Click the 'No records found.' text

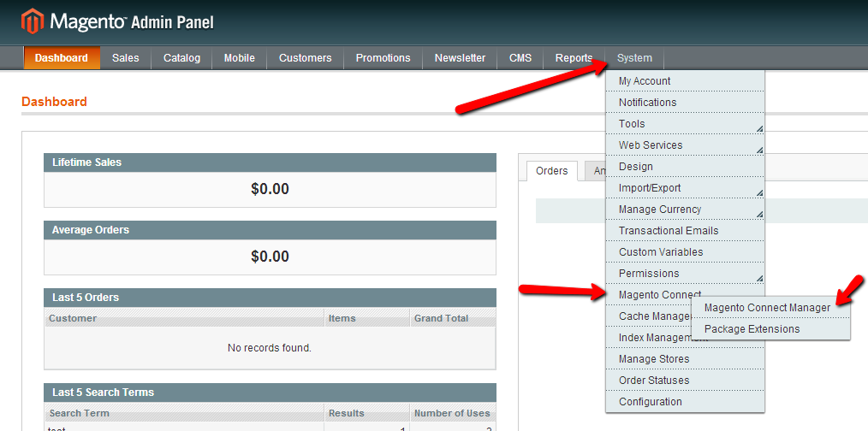click(x=270, y=348)
